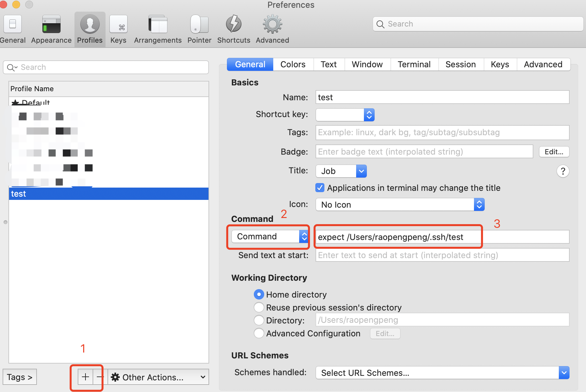Switch to the profile Advanced tab
586x392 pixels.
coord(543,64)
